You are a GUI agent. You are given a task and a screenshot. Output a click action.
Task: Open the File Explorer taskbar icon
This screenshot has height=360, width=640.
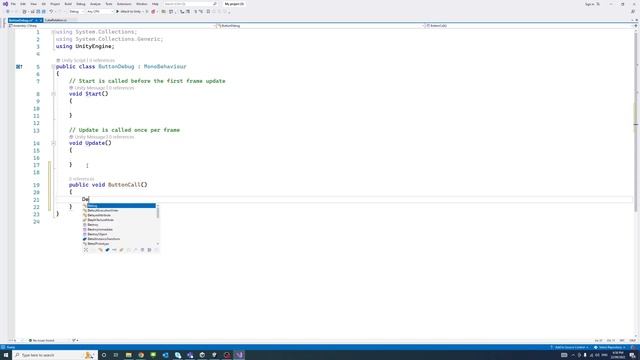point(129,355)
